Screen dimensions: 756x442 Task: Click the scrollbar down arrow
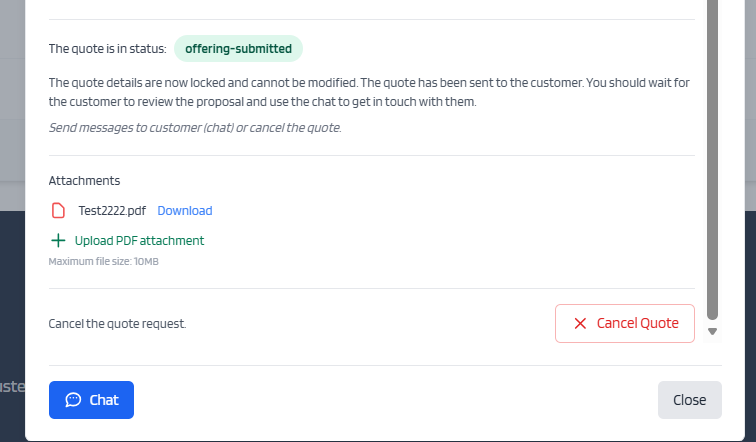tap(712, 332)
